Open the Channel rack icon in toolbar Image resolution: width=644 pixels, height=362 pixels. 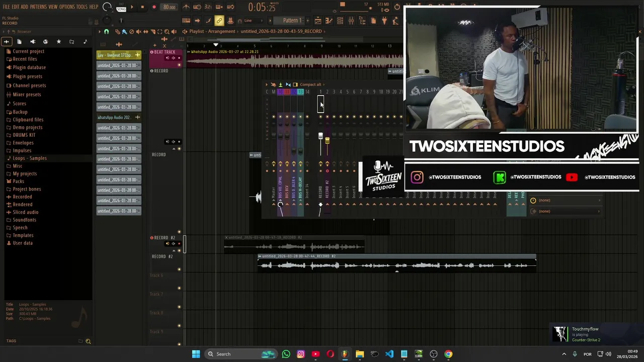(x=340, y=21)
